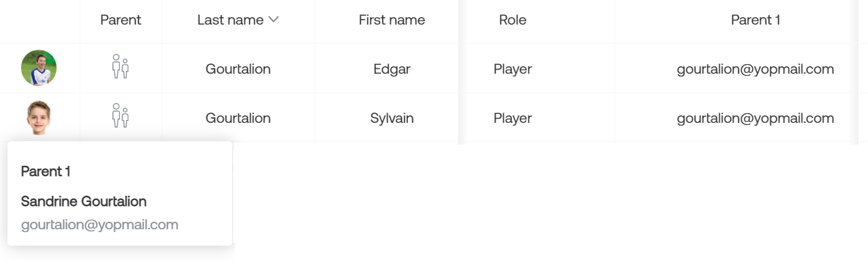Image resolution: width=868 pixels, height=262 pixels.
Task: Click the parent icon in Sylvain's row
Action: 121,116
